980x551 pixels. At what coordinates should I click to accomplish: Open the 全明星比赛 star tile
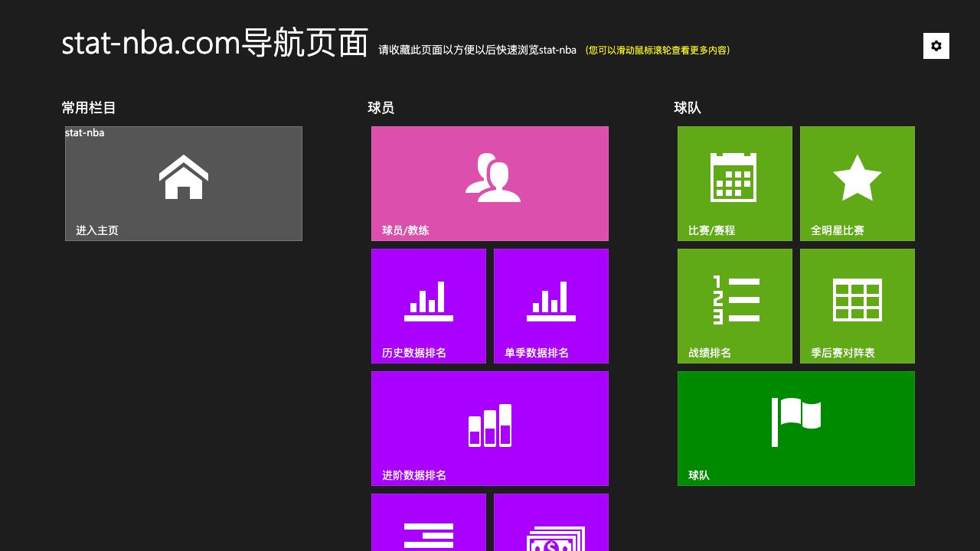[x=857, y=184]
